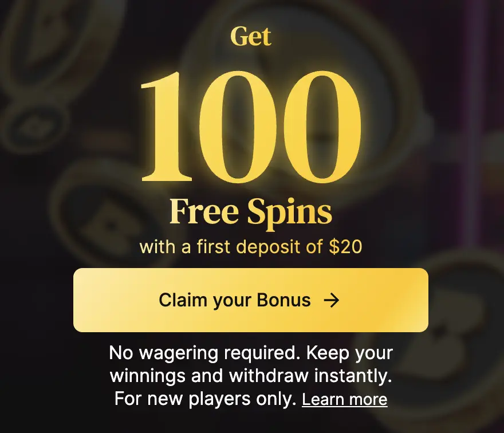Click the No wagering required sentence
Viewport: 504px width, 433px height.
point(203,353)
